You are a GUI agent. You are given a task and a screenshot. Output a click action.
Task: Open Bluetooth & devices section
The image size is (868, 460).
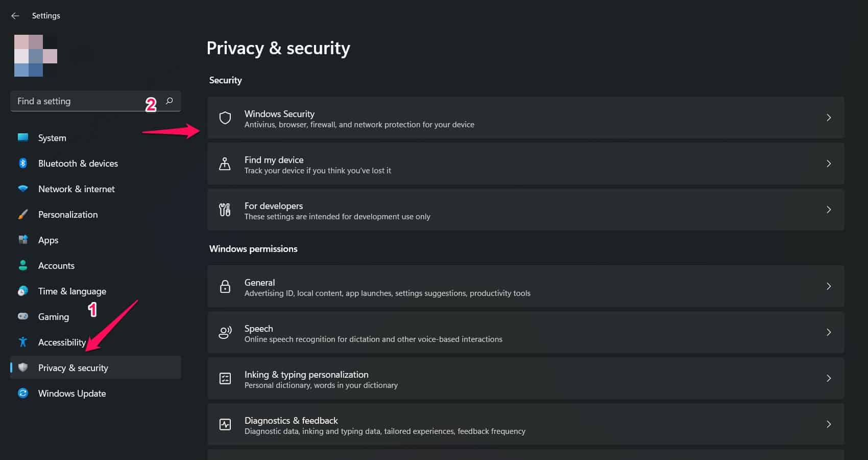[x=78, y=164]
